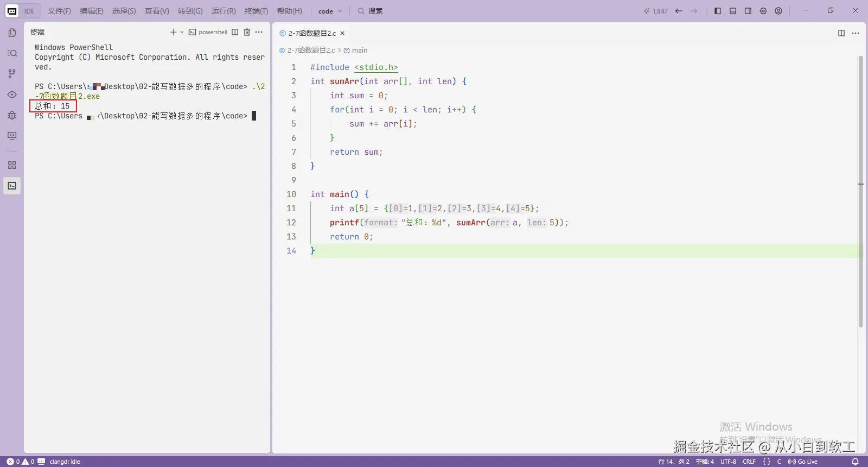
Task: Split the powershell terminal
Action: (x=235, y=32)
